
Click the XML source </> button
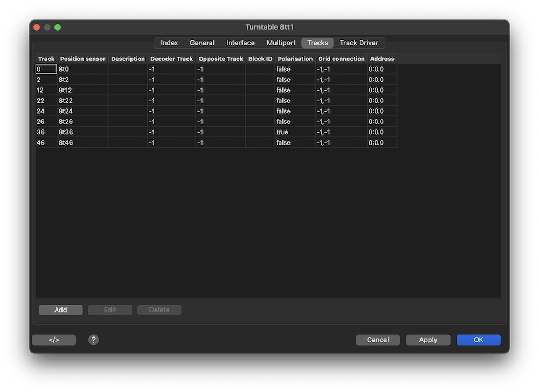click(x=54, y=340)
